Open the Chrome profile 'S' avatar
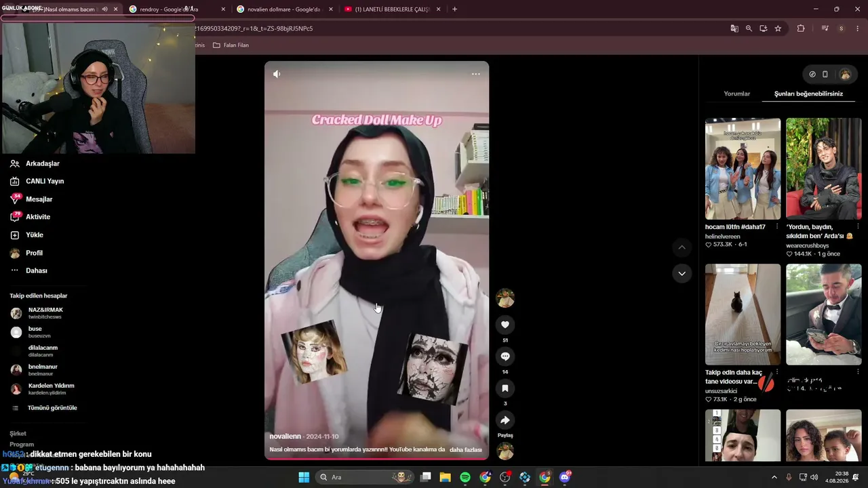 pyautogui.click(x=841, y=28)
